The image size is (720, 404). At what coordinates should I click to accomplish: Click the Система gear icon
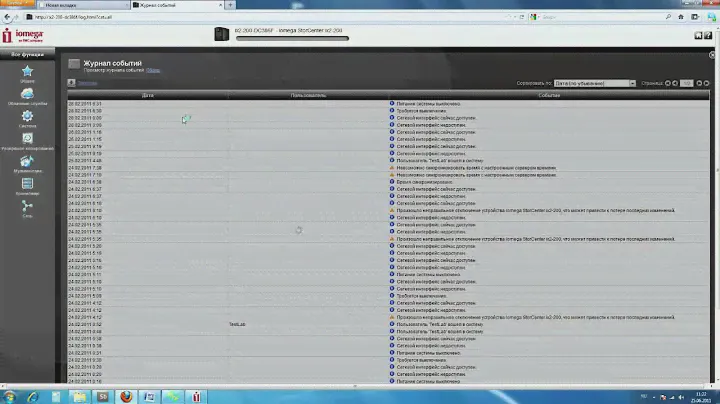coord(27,117)
